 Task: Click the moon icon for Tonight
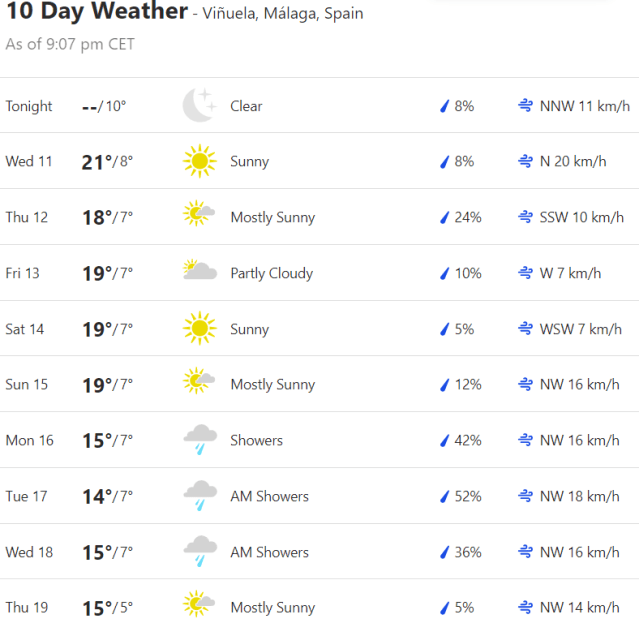[x=199, y=105]
